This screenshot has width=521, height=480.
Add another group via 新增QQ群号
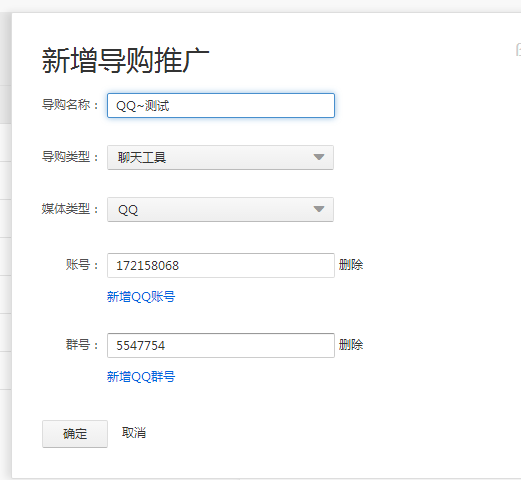[141, 376]
